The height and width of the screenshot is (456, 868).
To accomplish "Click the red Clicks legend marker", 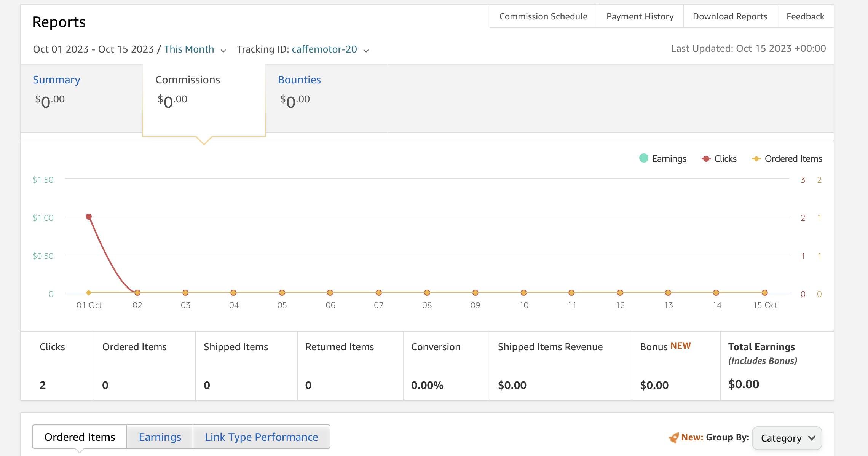I will pos(706,159).
